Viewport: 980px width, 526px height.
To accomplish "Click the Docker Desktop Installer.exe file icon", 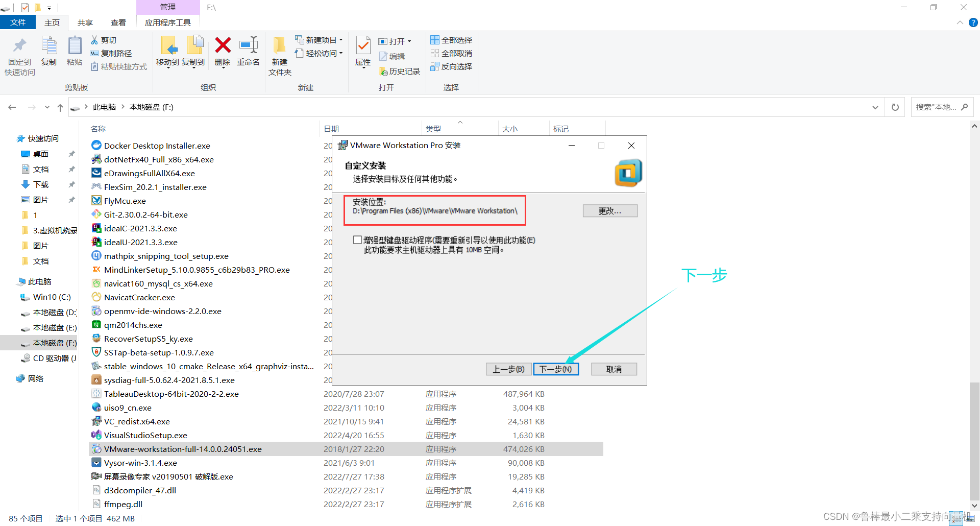I will coord(96,145).
